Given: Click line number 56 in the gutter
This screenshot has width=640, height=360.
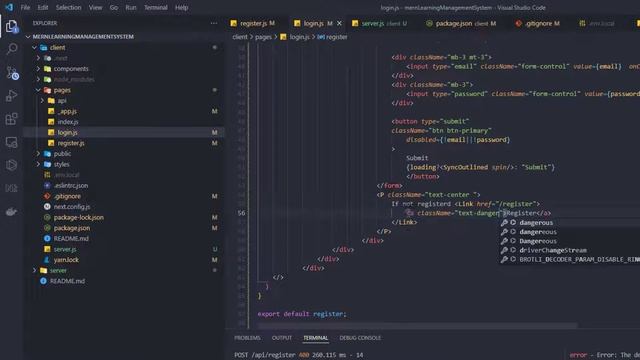Looking at the screenshot, I should [241, 213].
